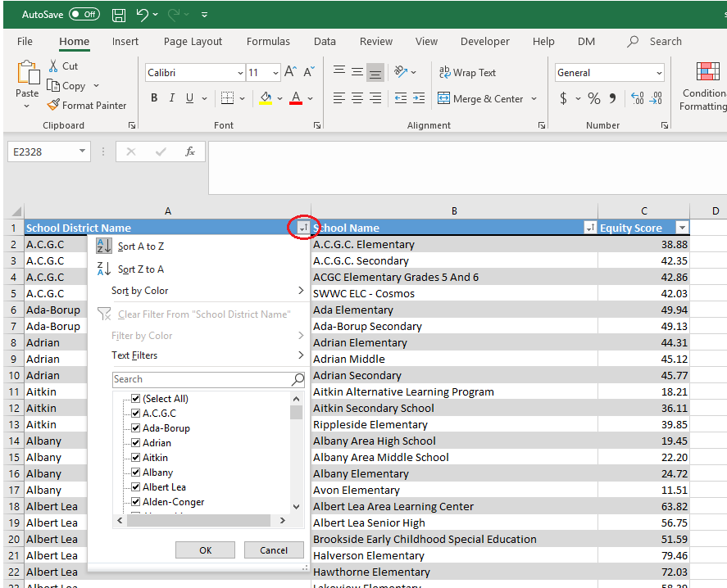The image size is (727, 588).
Task: Apply Bold formatting
Action: [153, 98]
